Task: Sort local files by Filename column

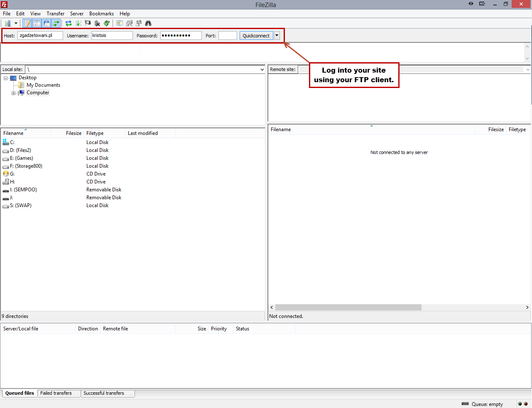Action: 26,133
